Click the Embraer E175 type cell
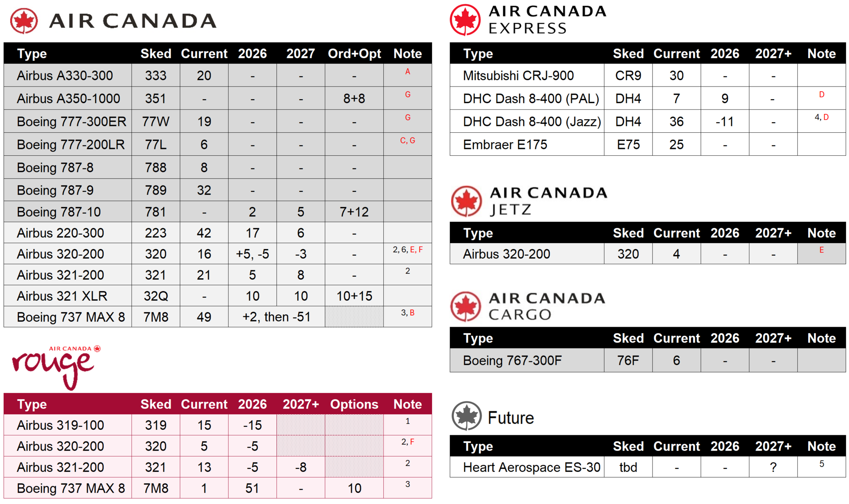The image size is (849, 504). pyautogui.click(x=505, y=145)
